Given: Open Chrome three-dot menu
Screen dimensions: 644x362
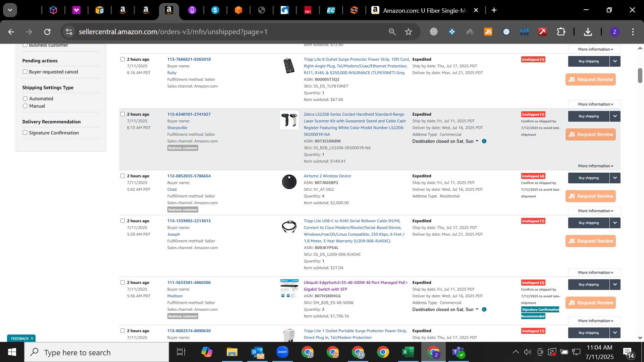Looking at the screenshot, I should (633, 32).
